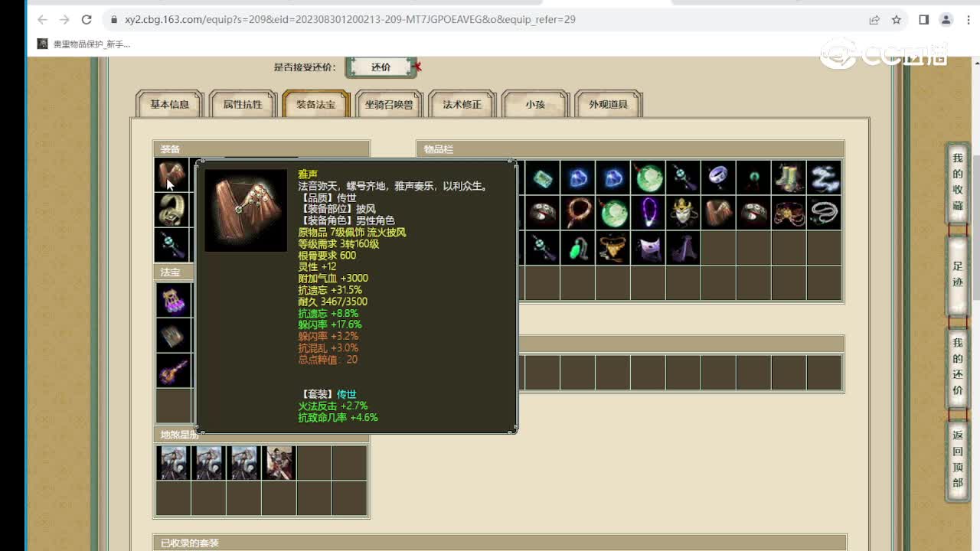Switch to the 坐骑召唤兽 tab
Viewport: 980px width, 551px height.
(x=389, y=104)
